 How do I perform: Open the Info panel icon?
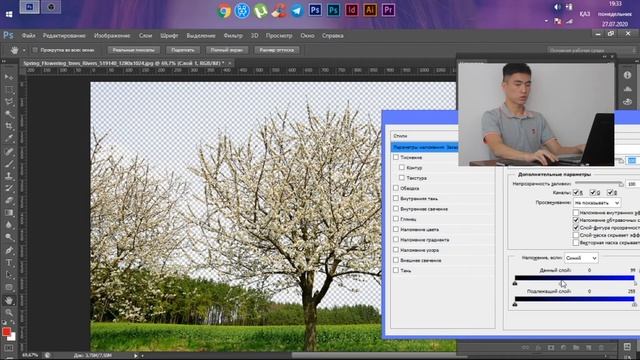pos(627,75)
